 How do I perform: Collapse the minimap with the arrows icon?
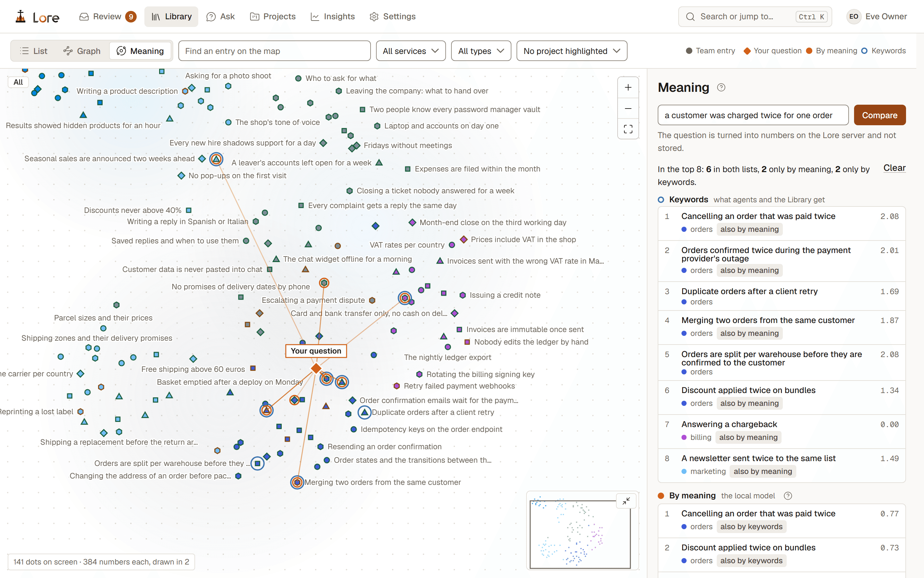point(626,501)
